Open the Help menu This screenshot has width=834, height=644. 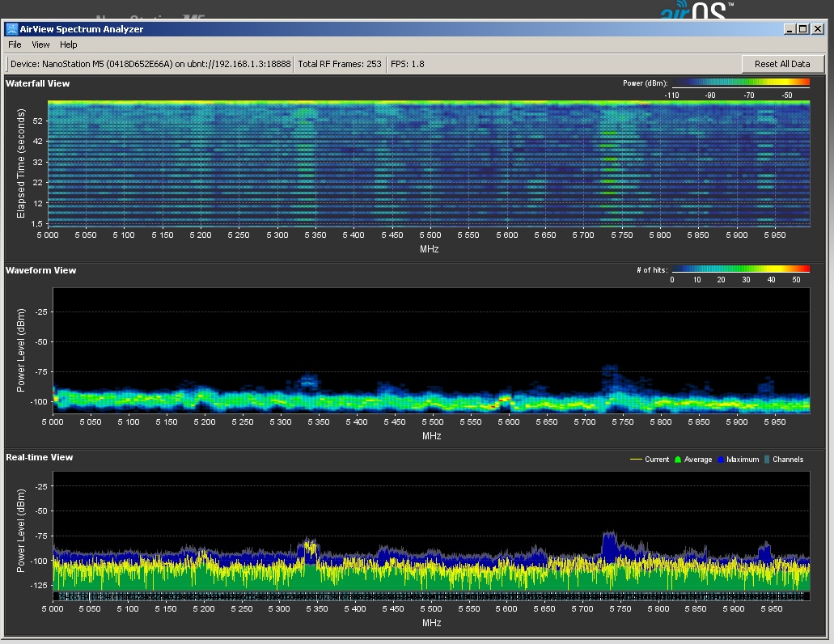pyautogui.click(x=69, y=44)
